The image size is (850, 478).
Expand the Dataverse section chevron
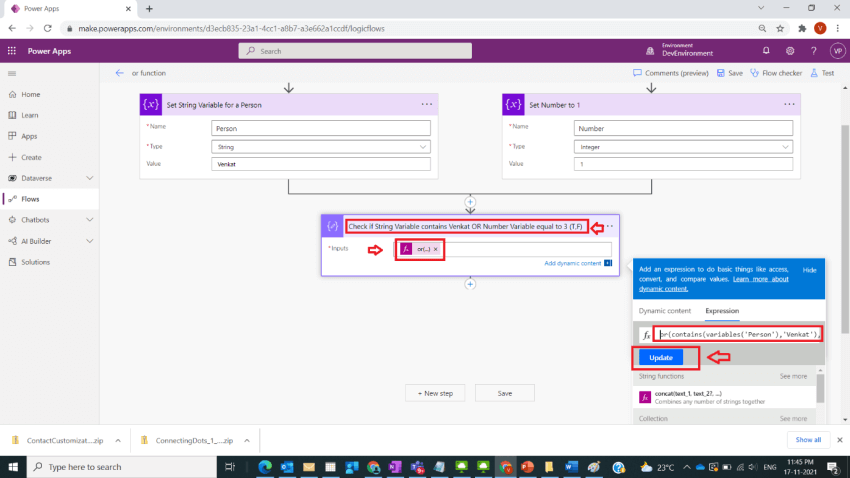pyautogui.click(x=89, y=178)
